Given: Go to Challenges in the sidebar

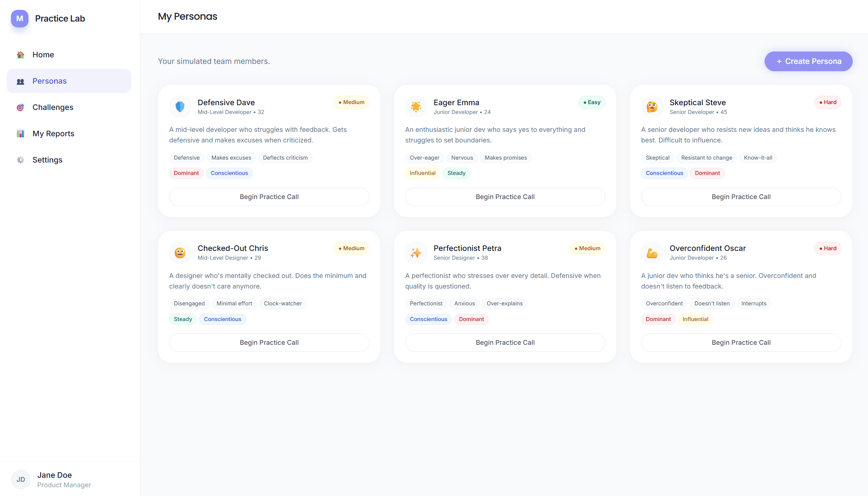Looking at the screenshot, I should pyautogui.click(x=53, y=107).
